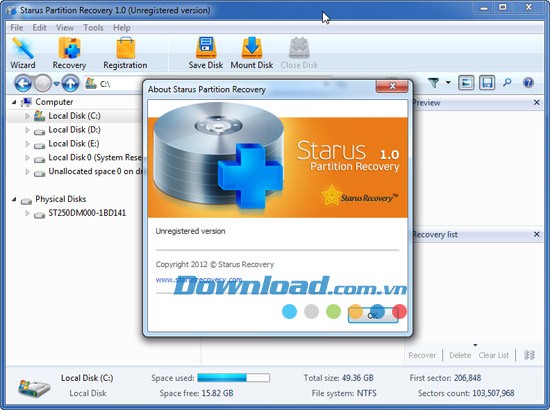Close the Preview panel
Screen dimensions: 550x410
pyautogui.click(x=536, y=102)
